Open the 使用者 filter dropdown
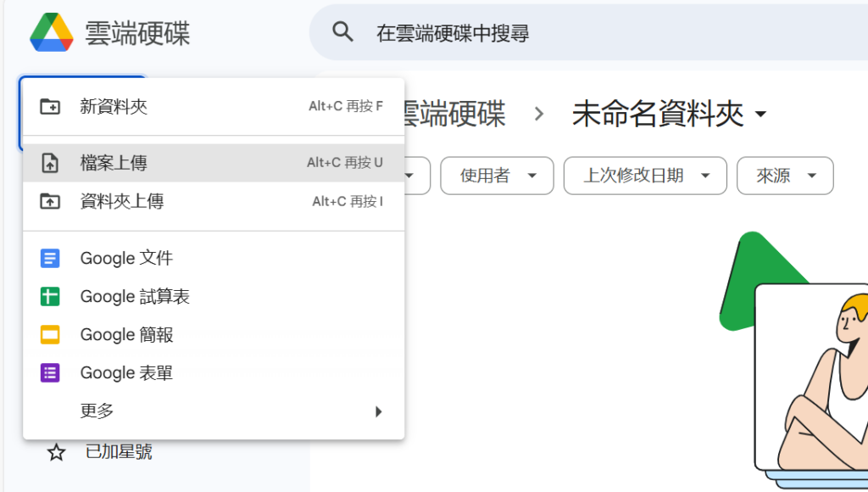 [497, 176]
